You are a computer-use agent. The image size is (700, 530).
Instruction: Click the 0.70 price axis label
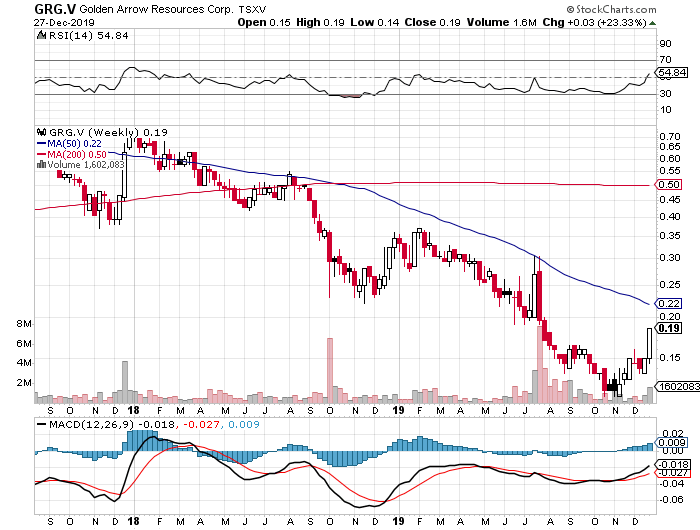(670, 136)
